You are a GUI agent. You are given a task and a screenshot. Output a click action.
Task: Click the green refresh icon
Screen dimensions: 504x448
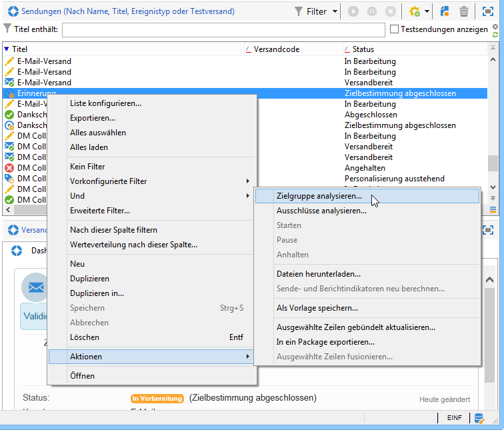[495, 35]
